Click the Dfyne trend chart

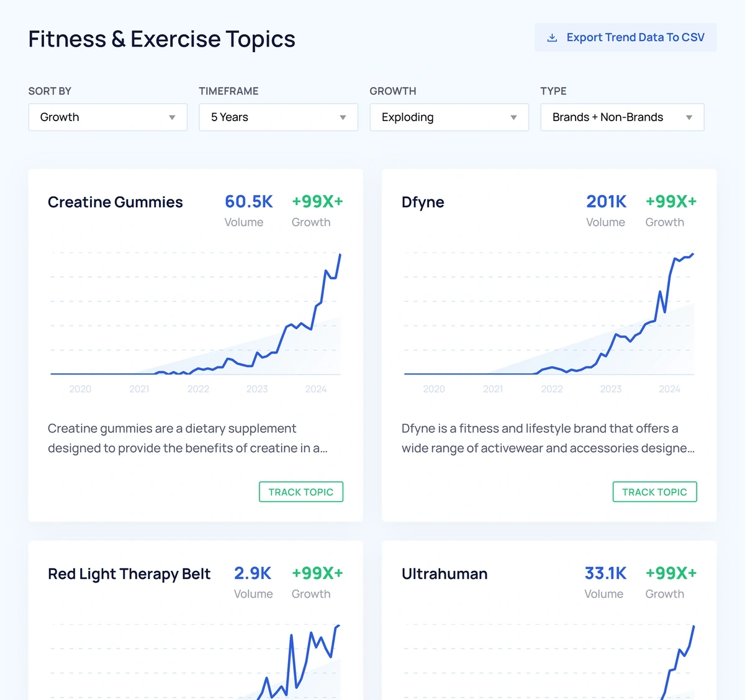click(549, 314)
